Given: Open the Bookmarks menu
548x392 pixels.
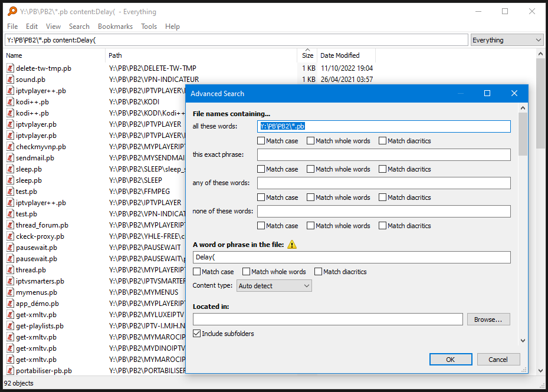Looking at the screenshot, I should click(x=116, y=27).
